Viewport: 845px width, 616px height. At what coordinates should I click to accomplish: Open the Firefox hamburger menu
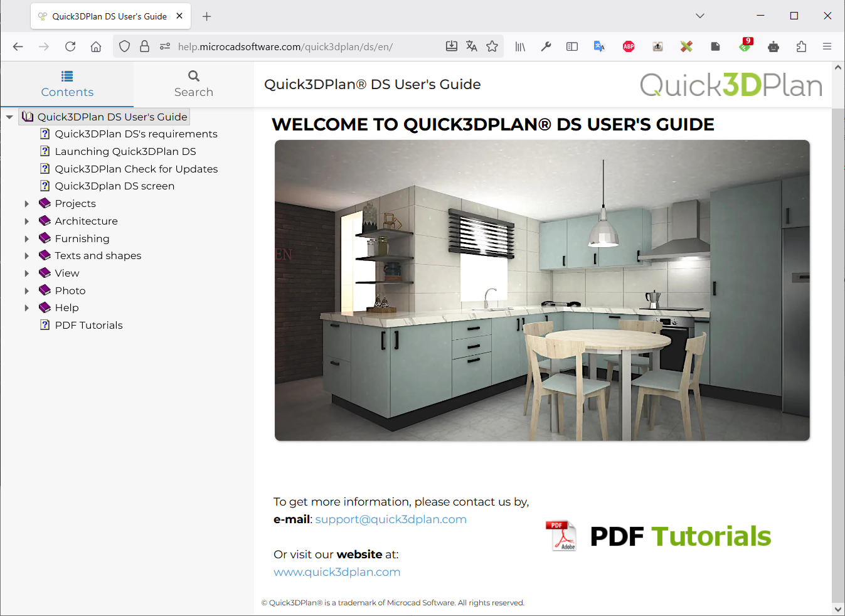(827, 46)
